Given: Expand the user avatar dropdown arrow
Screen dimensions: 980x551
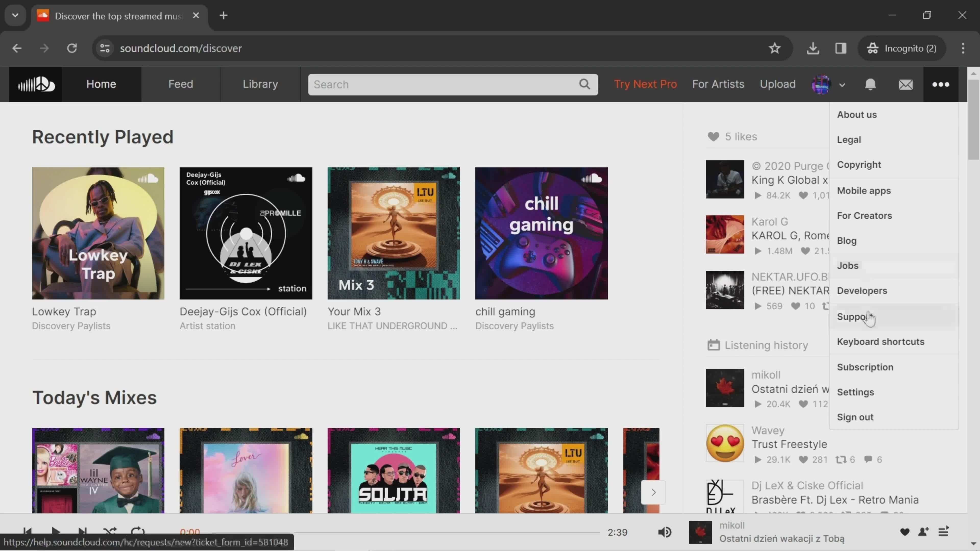Looking at the screenshot, I should click(x=842, y=85).
